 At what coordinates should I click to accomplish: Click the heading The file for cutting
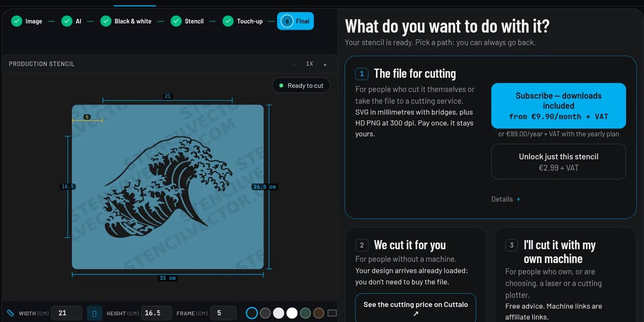(415, 74)
